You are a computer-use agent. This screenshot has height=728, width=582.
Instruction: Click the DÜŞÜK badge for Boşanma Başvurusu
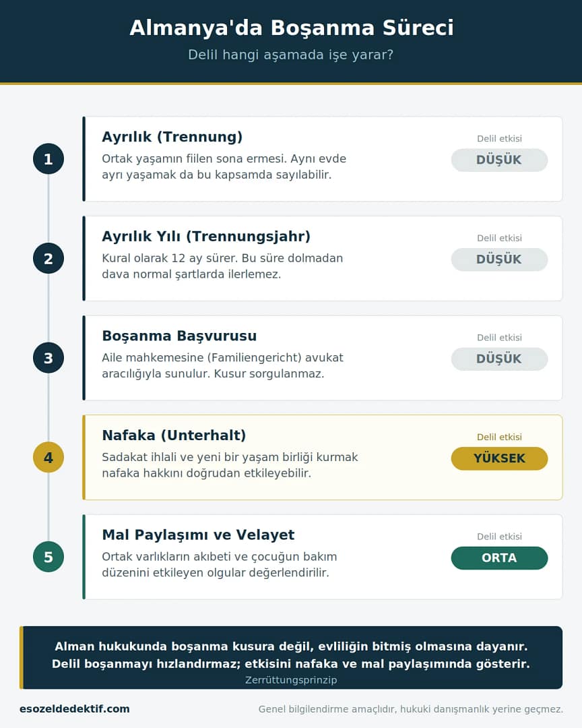point(499,359)
